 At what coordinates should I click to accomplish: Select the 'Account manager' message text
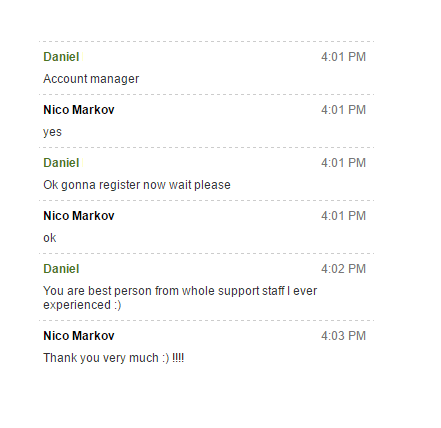tap(91, 79)
